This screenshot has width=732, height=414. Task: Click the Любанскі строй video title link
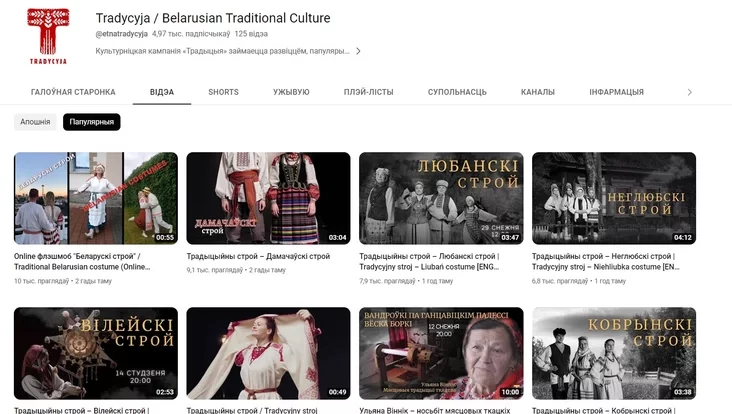(x=429, y=261)
